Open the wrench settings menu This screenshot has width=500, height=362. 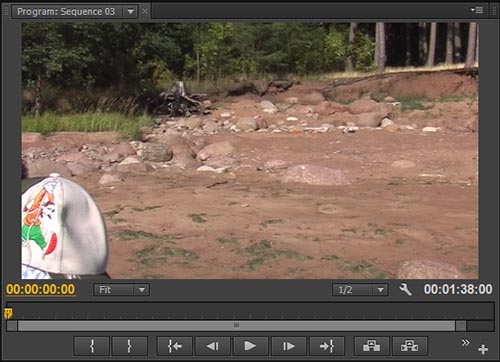(x=405, y=290)
